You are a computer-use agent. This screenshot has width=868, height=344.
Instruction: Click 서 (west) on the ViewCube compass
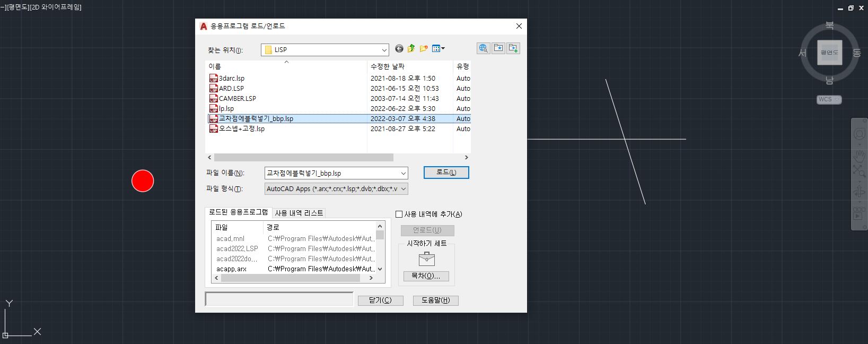point(802,53)
